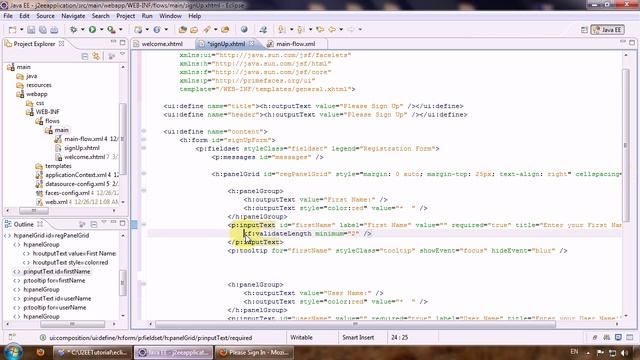640x360 pixels.
Task: Open the File menu
Action: pyautogui.click(x=8, y=16)
